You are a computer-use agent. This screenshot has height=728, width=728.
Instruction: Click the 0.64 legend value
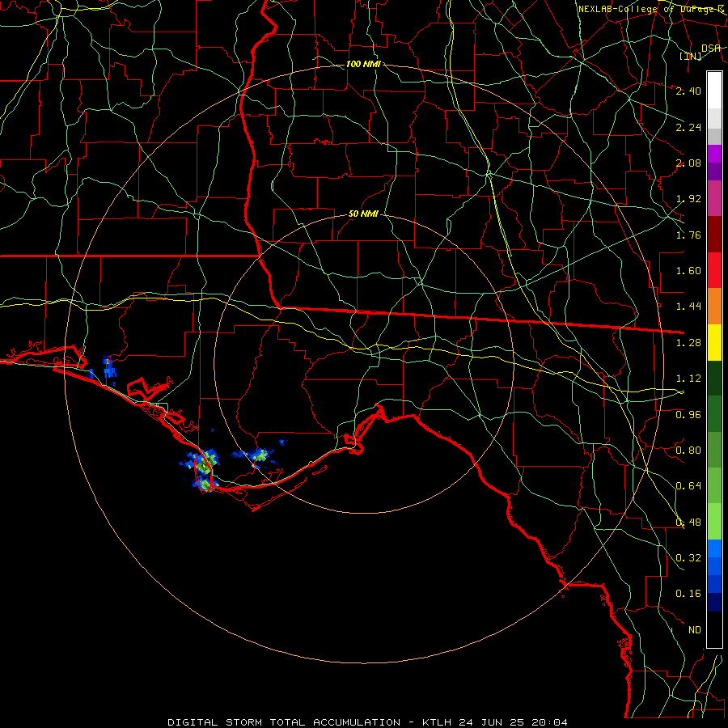[x=688, y=486]
